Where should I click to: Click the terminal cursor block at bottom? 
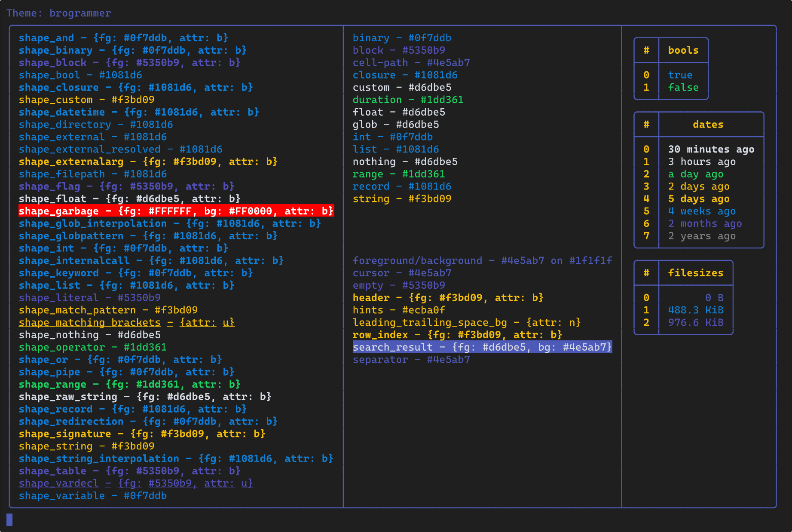tap(9, 520)
